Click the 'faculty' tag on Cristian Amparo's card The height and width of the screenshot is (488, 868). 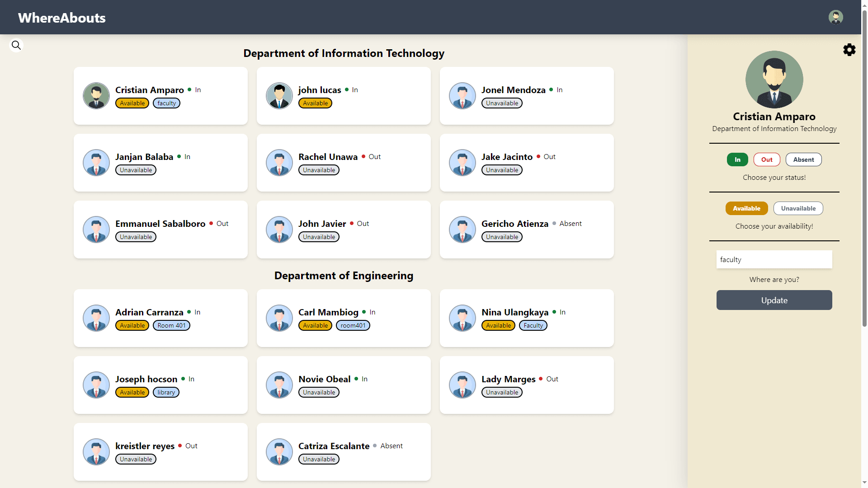pos(166,103)
